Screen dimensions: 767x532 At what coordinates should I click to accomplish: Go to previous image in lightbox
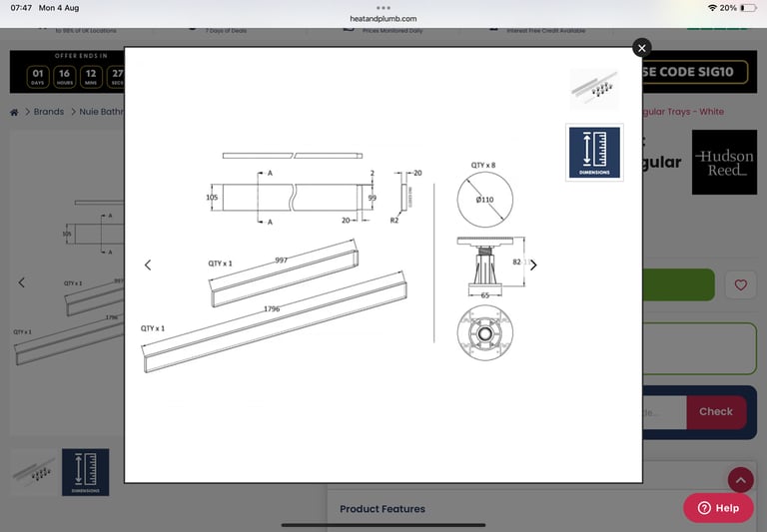click(x=148, y=266)
